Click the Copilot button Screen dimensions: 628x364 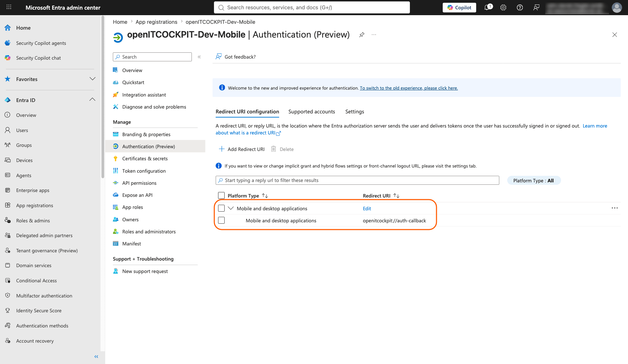point(459,8)
